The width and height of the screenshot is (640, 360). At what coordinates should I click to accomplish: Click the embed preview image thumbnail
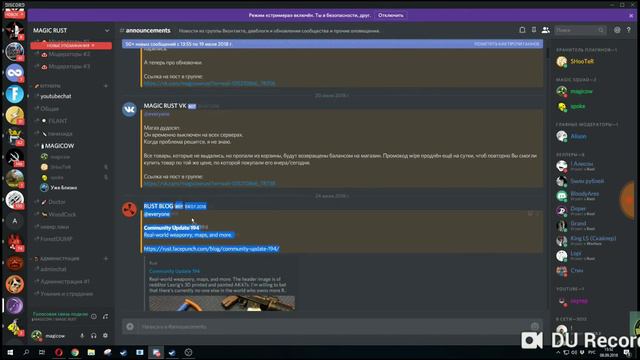(x=222, y=303)
